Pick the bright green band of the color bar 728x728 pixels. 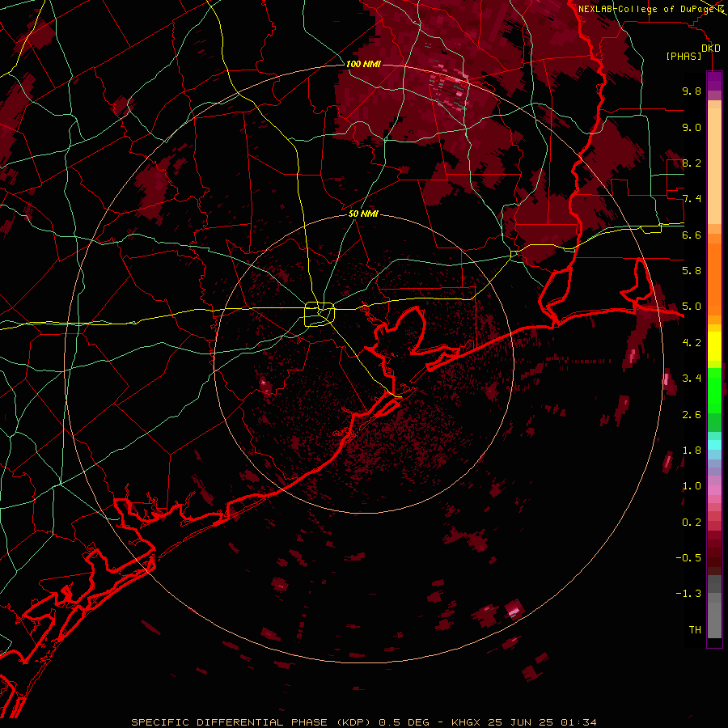714,389
